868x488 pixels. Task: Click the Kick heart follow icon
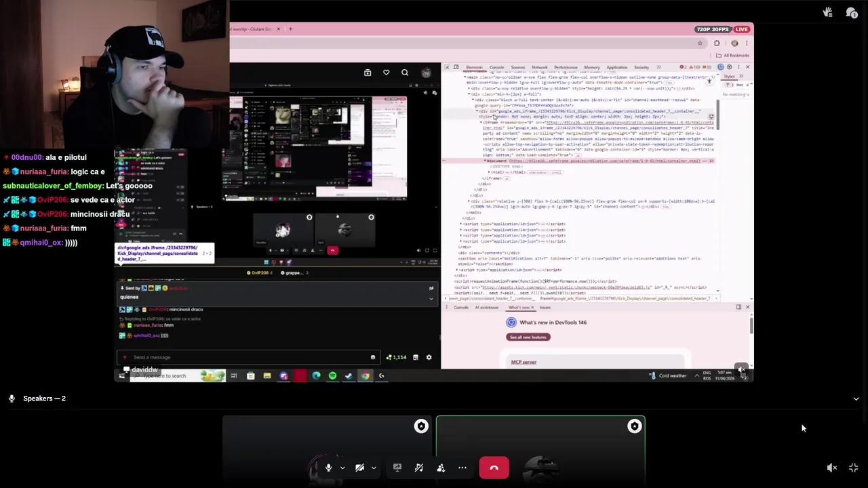click(x=386, y=73)
